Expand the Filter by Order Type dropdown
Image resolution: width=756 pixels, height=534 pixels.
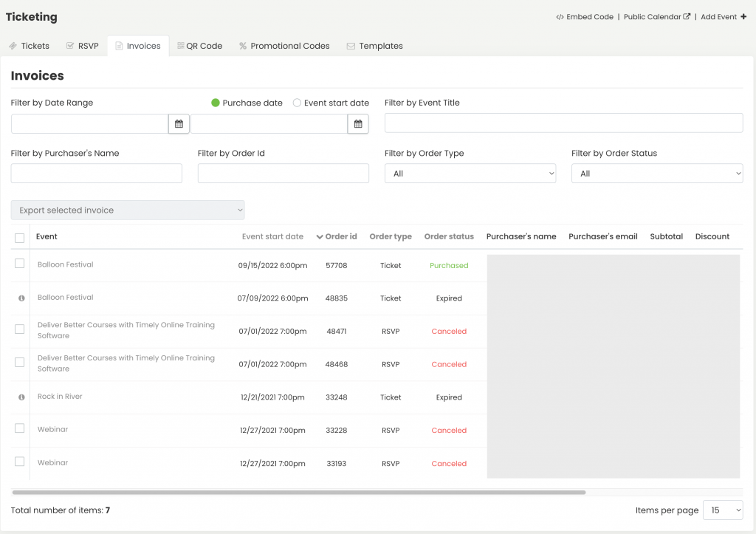click(470, 174)
